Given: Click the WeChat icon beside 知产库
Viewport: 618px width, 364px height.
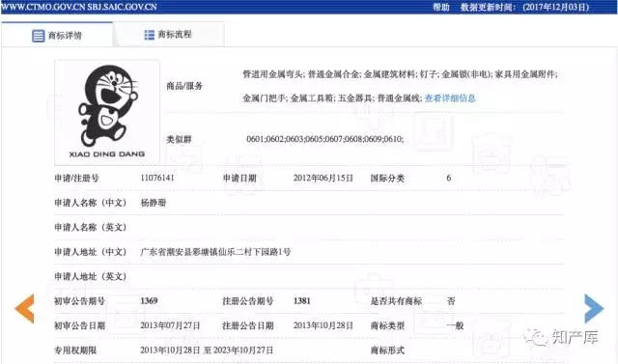Looking at the screenshot, I should point(536,337).
